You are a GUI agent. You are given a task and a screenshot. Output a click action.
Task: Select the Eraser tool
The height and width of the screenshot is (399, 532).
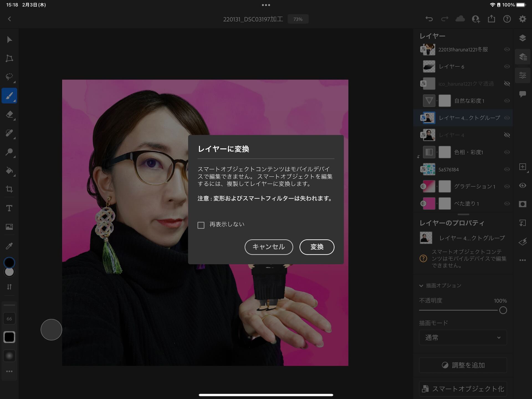[x=9, y=114]
